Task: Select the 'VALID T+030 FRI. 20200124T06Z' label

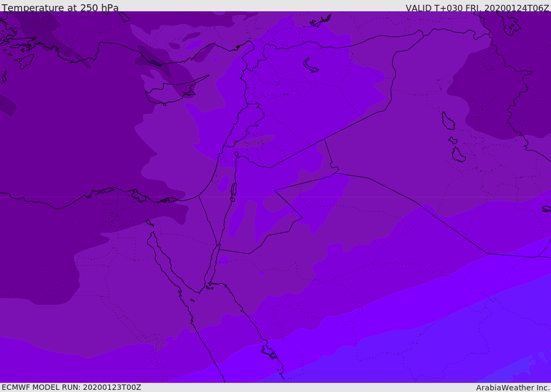Action: (477, 8)
